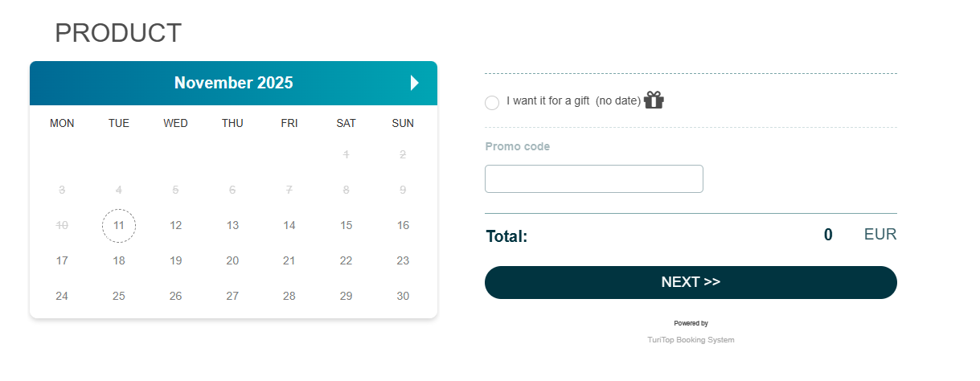Choose November 25 date
Viewport: 980px width, 381px height.
119,296
